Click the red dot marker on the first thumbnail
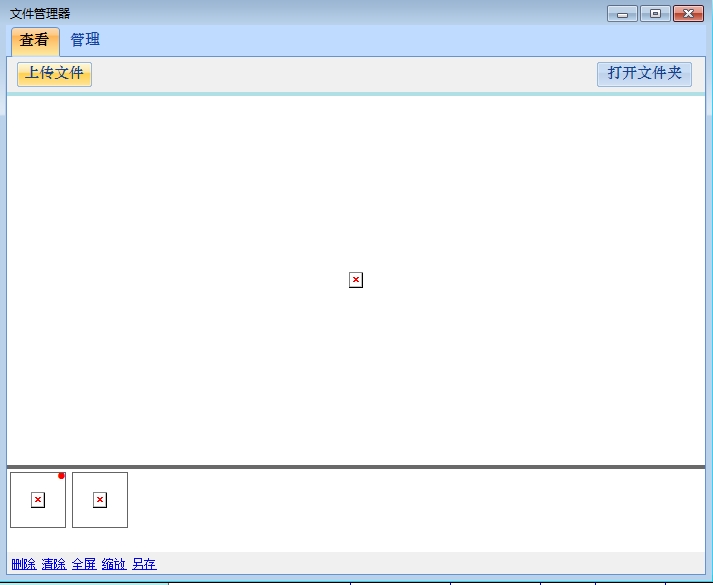Screen dimensions: 713x585 pos(61,475)
